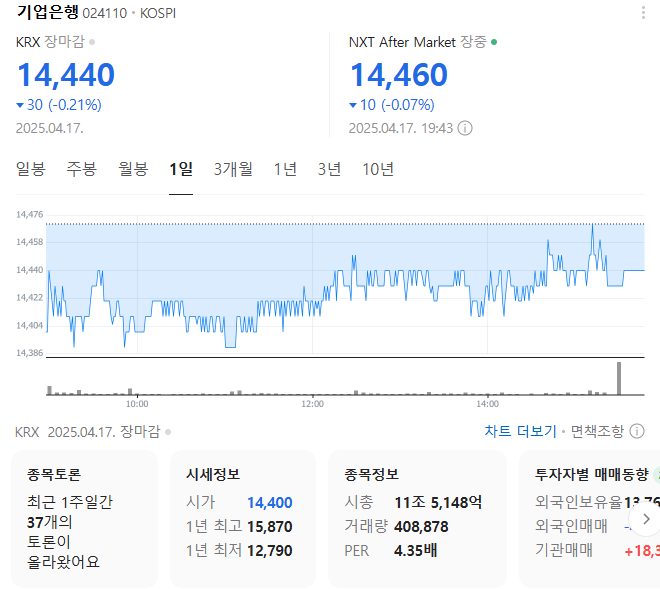
Task: Click the KRX change -30 (-0.21%)
Action: pos(59,105)
